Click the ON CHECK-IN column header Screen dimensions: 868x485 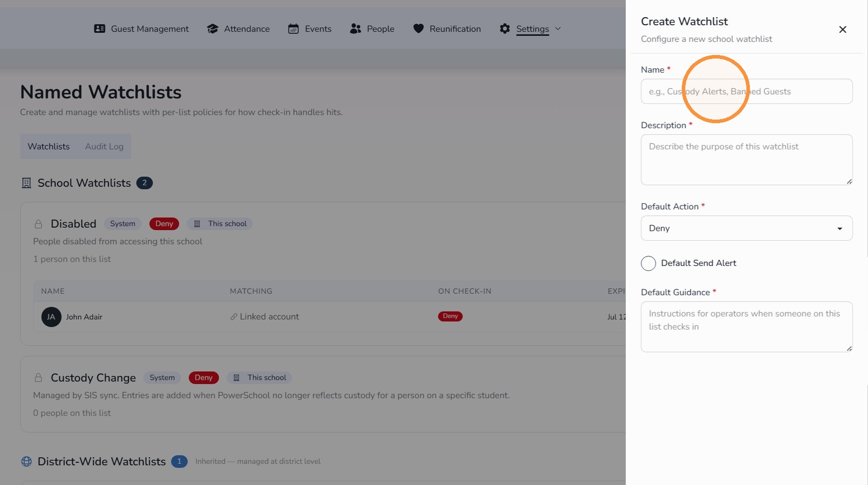[x=464, y=291]
